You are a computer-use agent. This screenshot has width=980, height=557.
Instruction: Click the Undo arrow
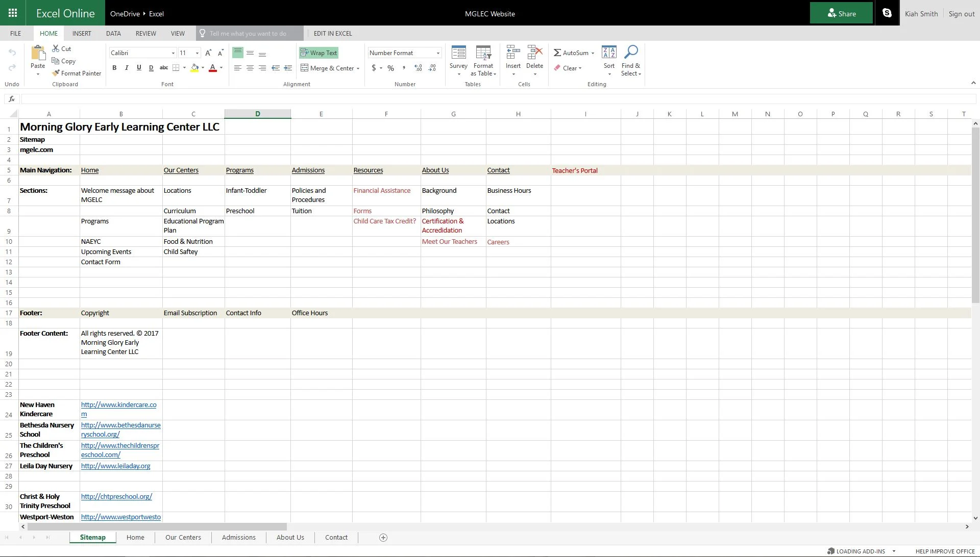coord(12,53)
